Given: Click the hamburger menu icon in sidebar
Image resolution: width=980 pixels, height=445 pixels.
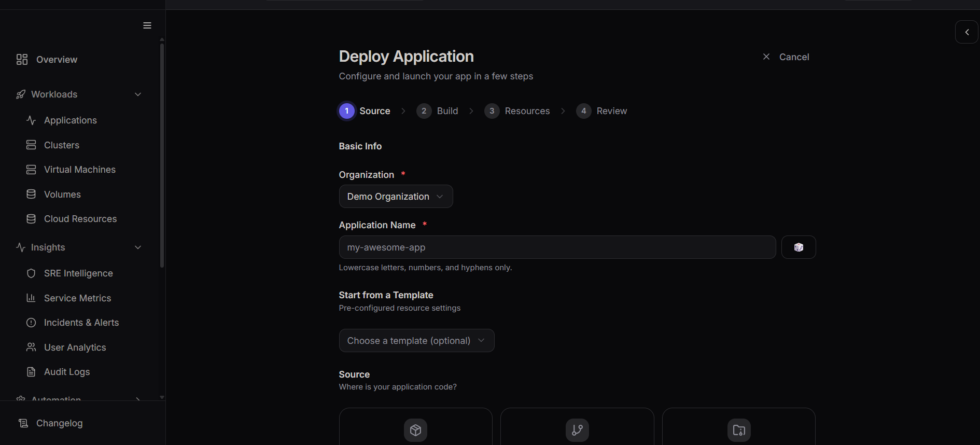Looking at the screenshot, I should click(x=147, y=25).
